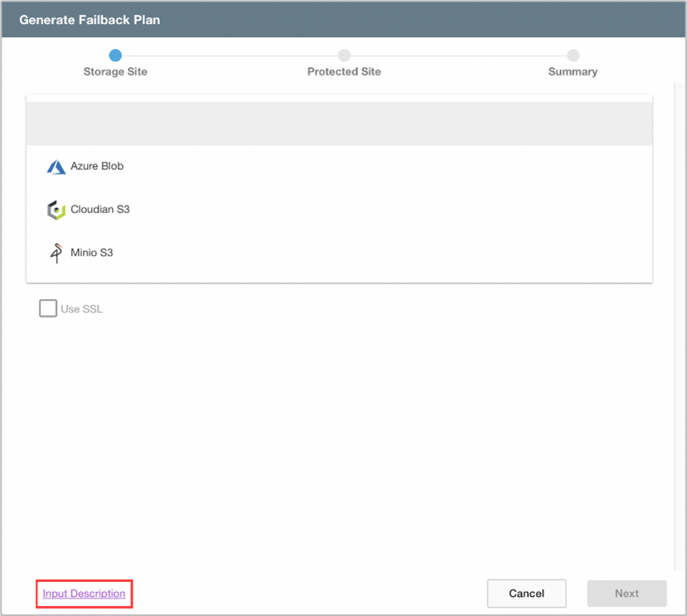Select Azure Blob from the storage list
This screenshot has height=616, width=687.
click(x=97, y=167)
